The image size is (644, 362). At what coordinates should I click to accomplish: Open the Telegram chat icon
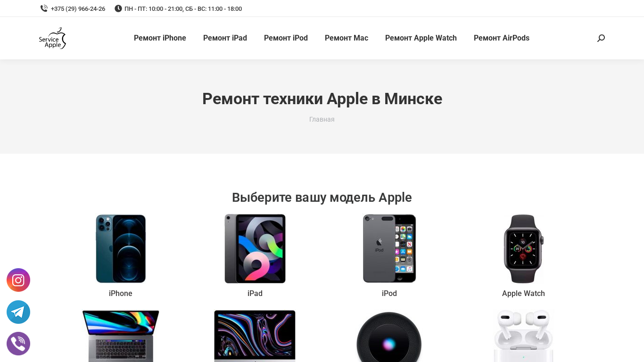(18, 312)
